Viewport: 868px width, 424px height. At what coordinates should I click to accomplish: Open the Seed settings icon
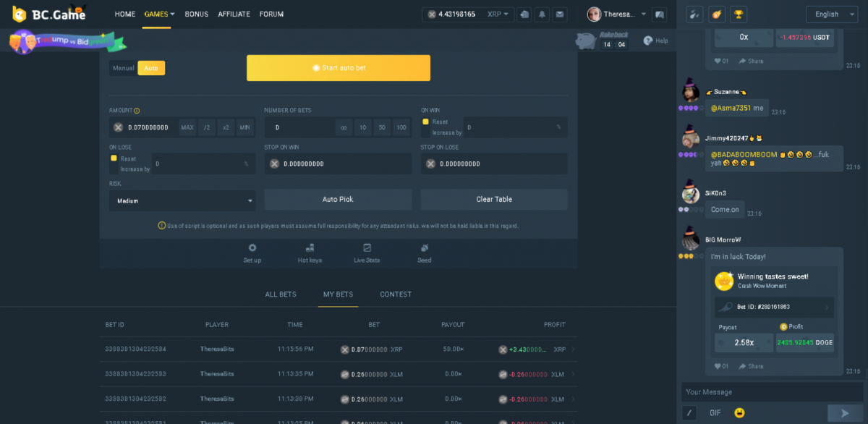tap(424, 253)
